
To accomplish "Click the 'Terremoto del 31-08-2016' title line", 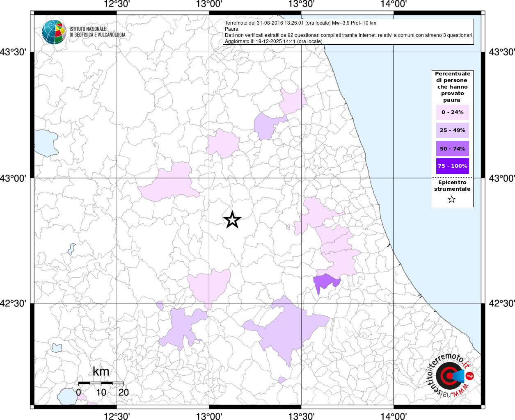I will coord(300,23).
